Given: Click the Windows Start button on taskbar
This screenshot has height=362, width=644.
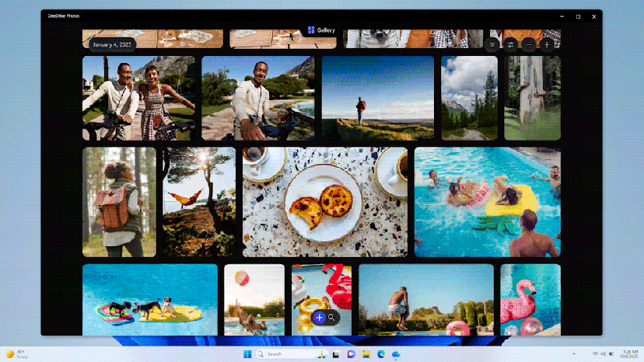Looking at the screenshot, I should point(247,354).
